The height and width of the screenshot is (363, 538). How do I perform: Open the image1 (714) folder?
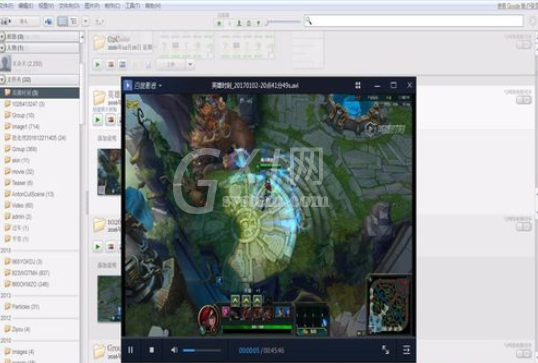[22, 127]
